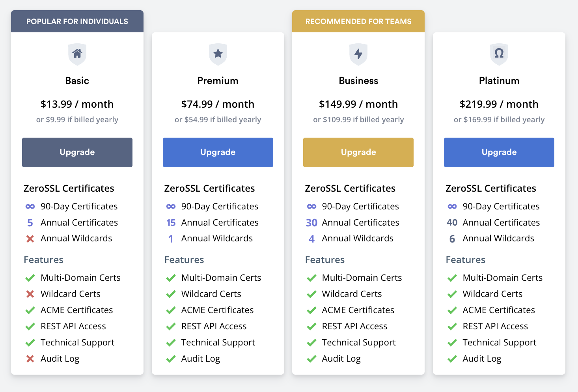Click the red X beside Basic Audit Log
This screenshot has width=578, height=392.
[30, 359]
